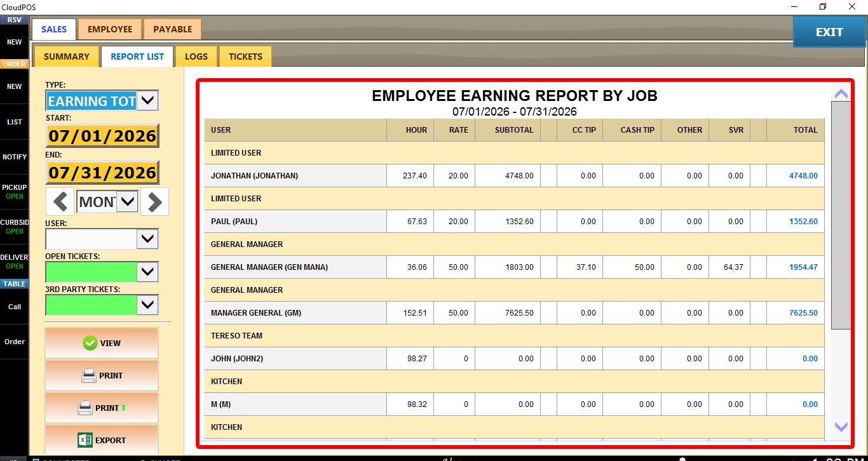868x461 pixels.
Task: Click PAUL (PAUL) row name
Action: [x=234, y=222]
